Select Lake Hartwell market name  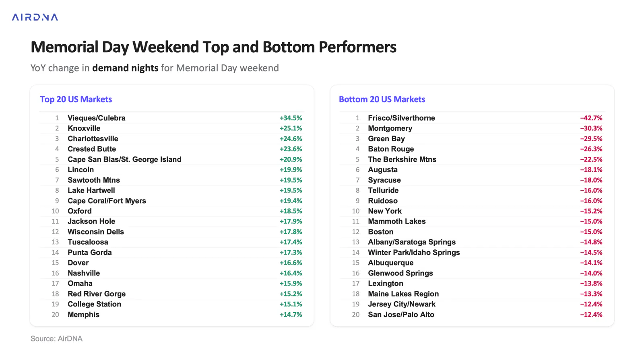tap(91, 190)
